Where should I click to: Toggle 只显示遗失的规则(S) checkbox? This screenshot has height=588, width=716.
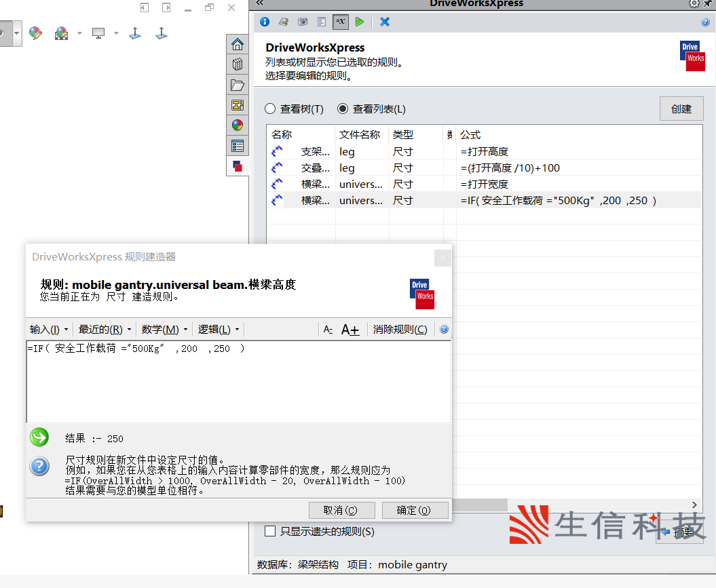click(270, 531)
